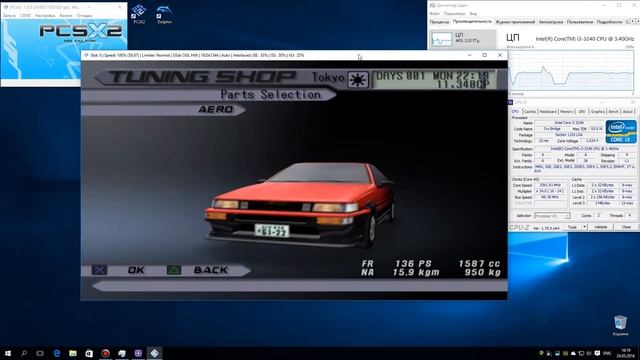Switch to Журнал приложений tab
This screenshot has width=640, height=360.
click(515, 22)
